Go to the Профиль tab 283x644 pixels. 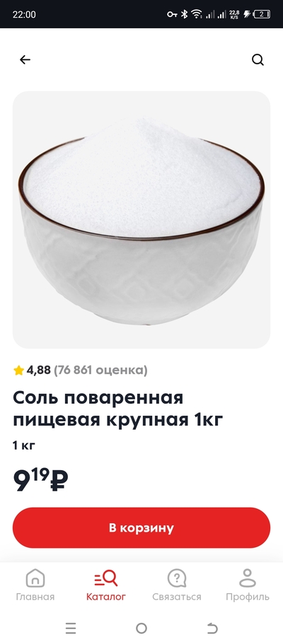(248, 585)
